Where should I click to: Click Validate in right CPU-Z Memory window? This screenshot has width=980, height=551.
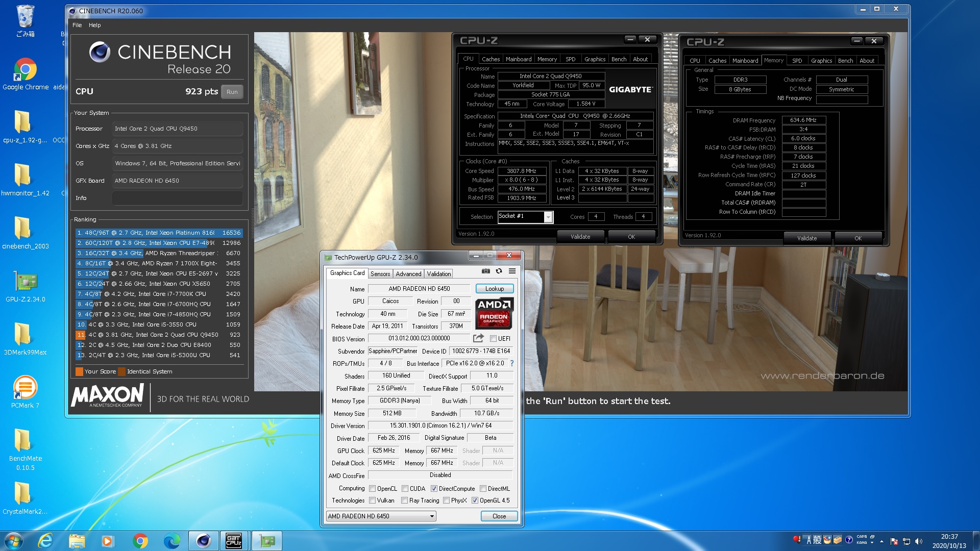pyautogui.click(x=806, y=238)
